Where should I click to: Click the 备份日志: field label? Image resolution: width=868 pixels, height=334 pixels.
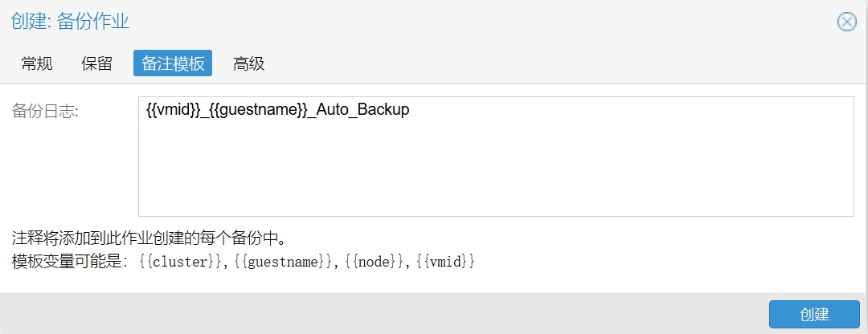click(x=46, y=111)
